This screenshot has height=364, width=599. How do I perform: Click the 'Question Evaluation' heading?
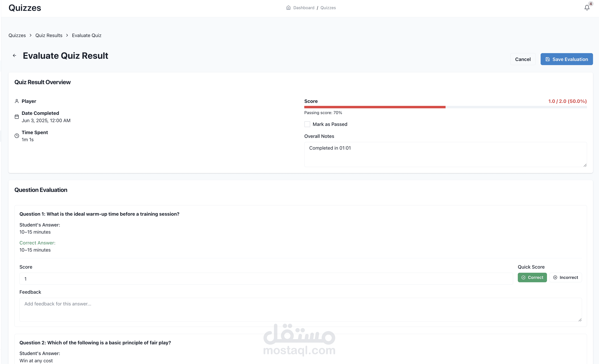click(x=41, y=190)
